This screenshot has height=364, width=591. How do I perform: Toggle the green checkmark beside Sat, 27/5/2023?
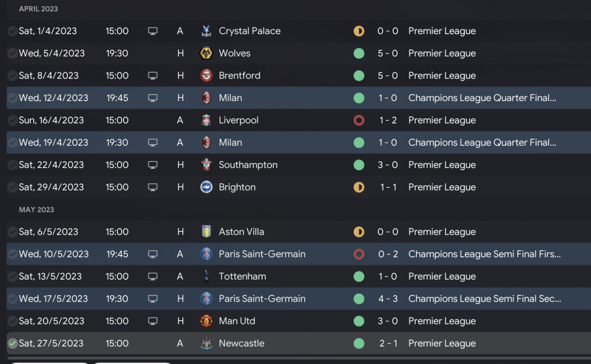pos(12,344)
